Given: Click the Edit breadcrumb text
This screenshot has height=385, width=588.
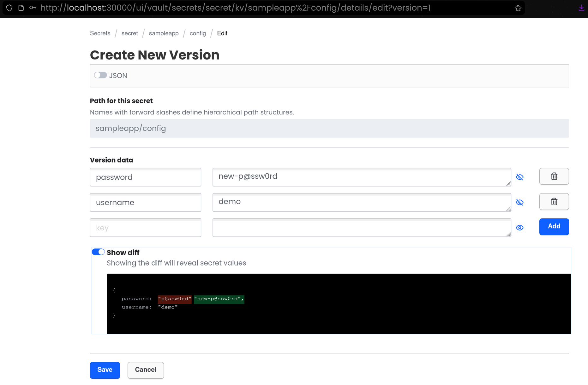Looking at the screenshot, I should (222, 33).
